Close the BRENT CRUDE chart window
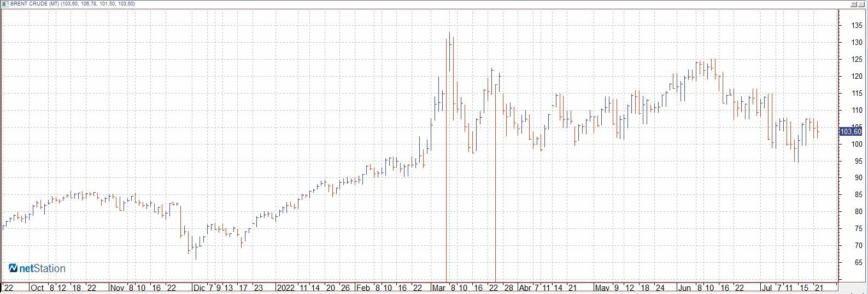868x294 pixels. tap(862, 4)
